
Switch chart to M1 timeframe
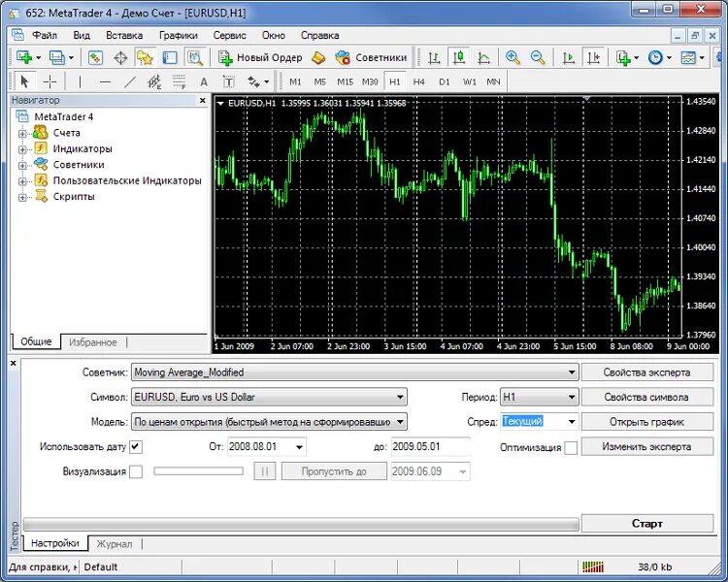[x=295, y=82]
